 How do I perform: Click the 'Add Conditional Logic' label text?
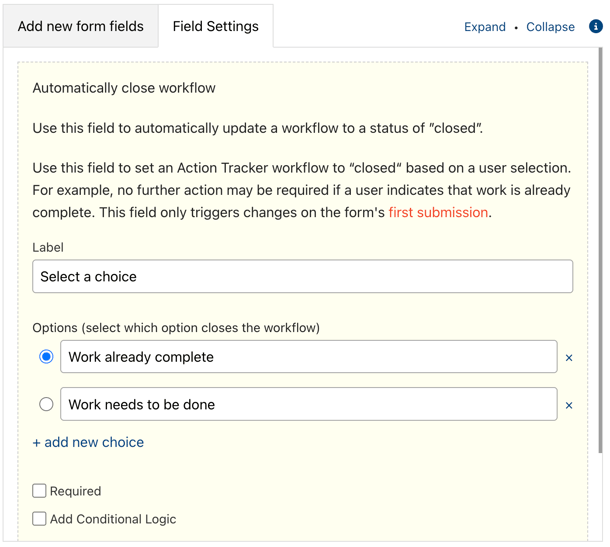click(x=113, y=519)
